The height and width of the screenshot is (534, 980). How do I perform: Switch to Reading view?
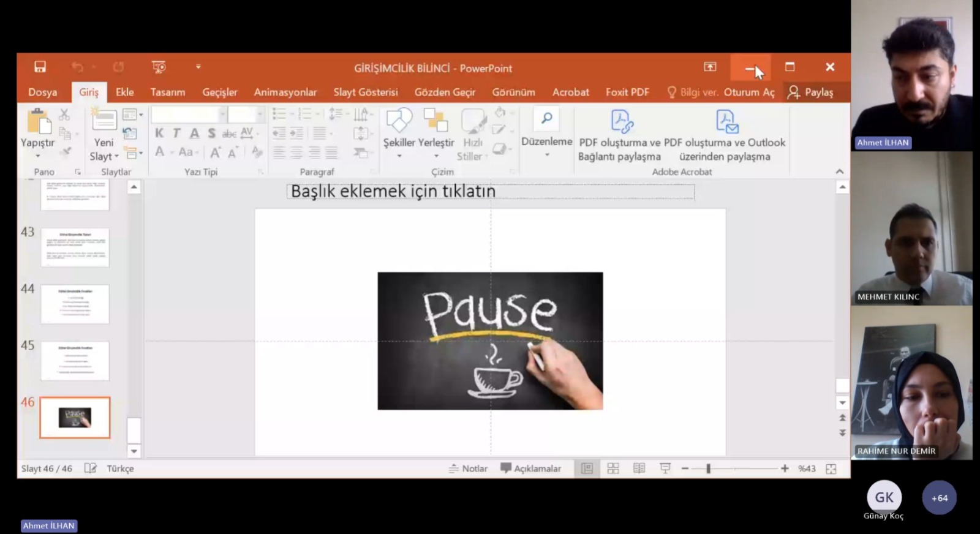point(639,468)
